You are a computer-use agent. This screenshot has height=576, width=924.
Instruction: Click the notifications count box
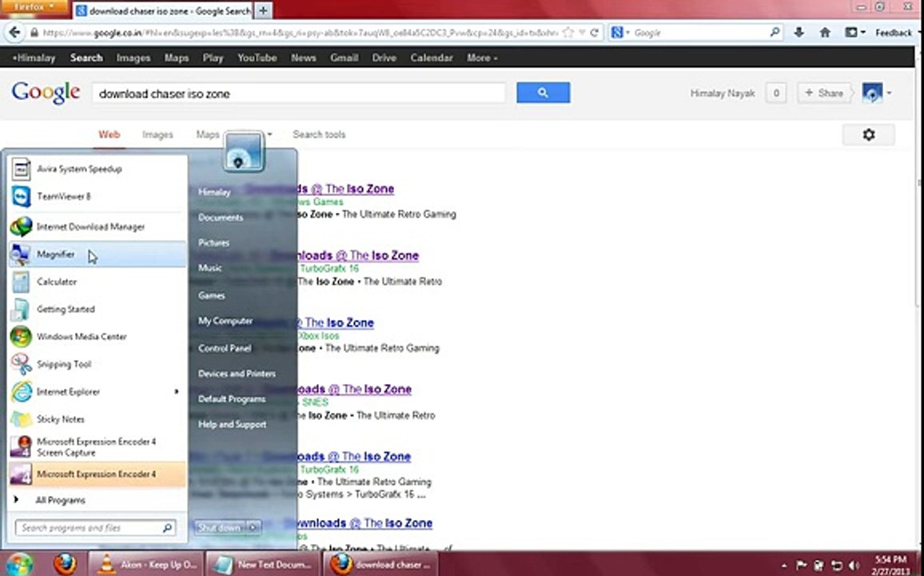pyautogui.click(x=776, y=93)
